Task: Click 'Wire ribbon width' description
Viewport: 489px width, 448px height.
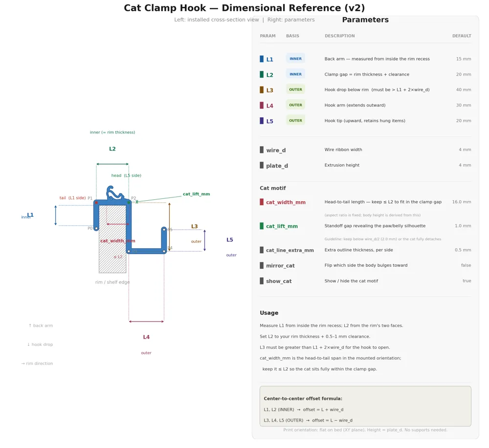Action: [x=343, y=149]
